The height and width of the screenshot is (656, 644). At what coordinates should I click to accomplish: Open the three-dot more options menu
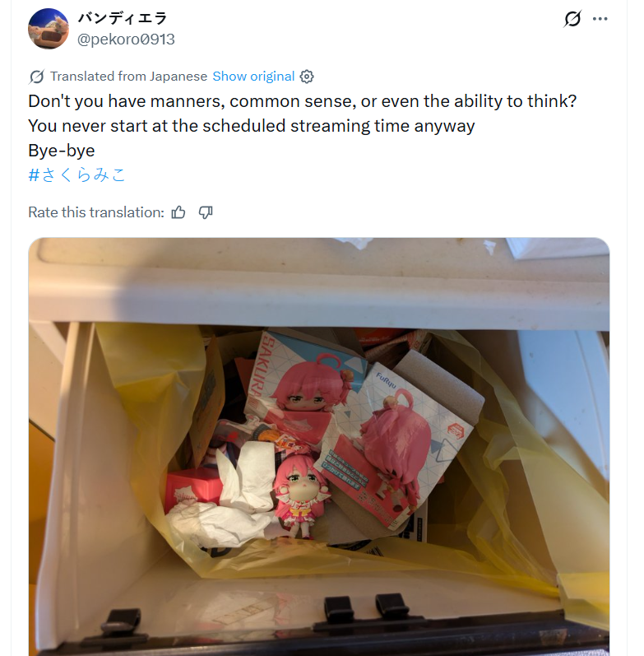click(600, 18)
